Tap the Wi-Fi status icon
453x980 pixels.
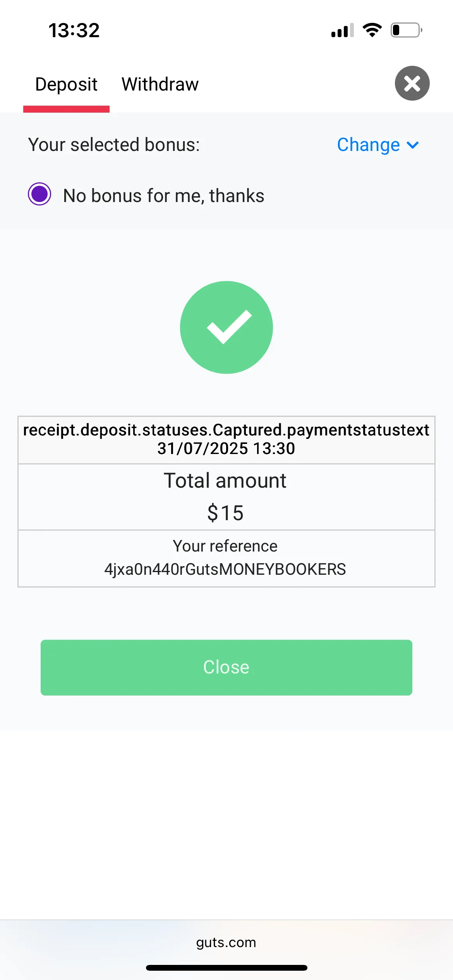pyautogui.click(x=372, y=30)
